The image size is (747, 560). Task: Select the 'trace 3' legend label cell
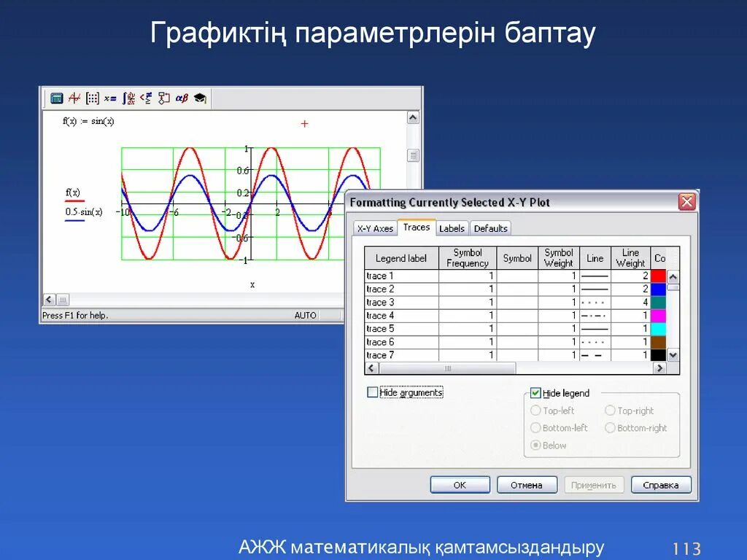402,303
